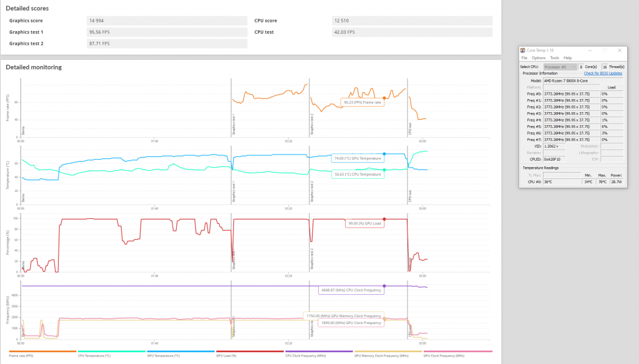This screenshot has width=639, height=364.
Task: Click the Graphics score value 14 994
Action: tap(167, 21)
